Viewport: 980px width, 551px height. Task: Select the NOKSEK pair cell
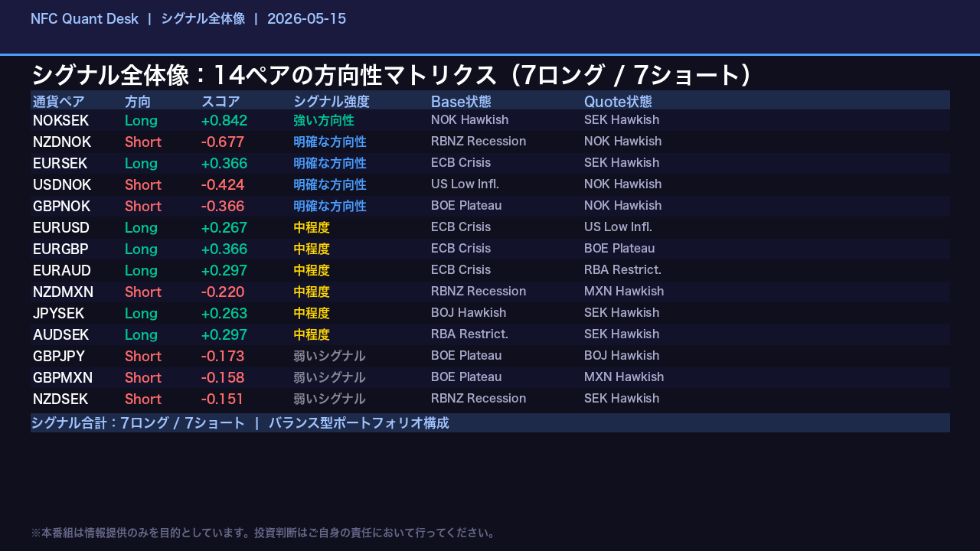pos(60,120)
